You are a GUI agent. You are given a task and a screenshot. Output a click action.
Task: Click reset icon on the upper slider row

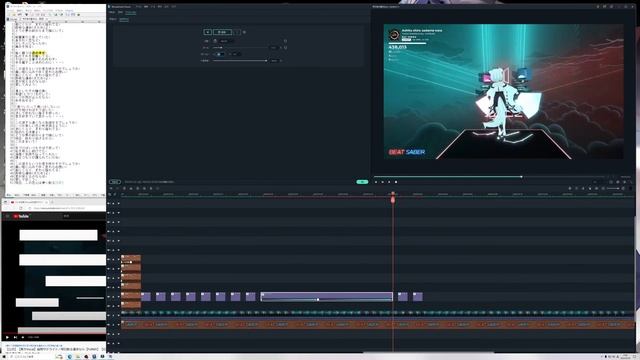(x=285, y=47)
